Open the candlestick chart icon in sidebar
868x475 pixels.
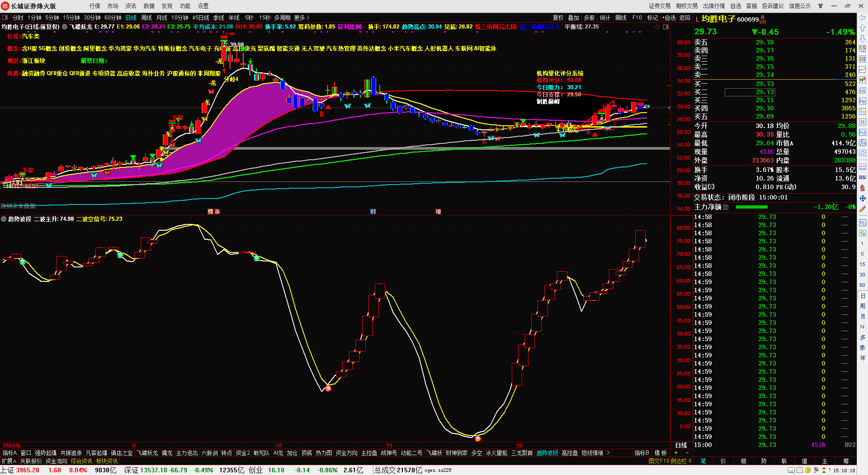coord(863,80)
